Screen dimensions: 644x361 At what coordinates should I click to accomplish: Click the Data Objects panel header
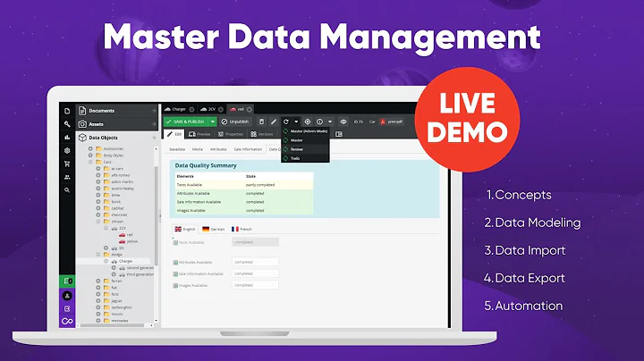(117, 138)
